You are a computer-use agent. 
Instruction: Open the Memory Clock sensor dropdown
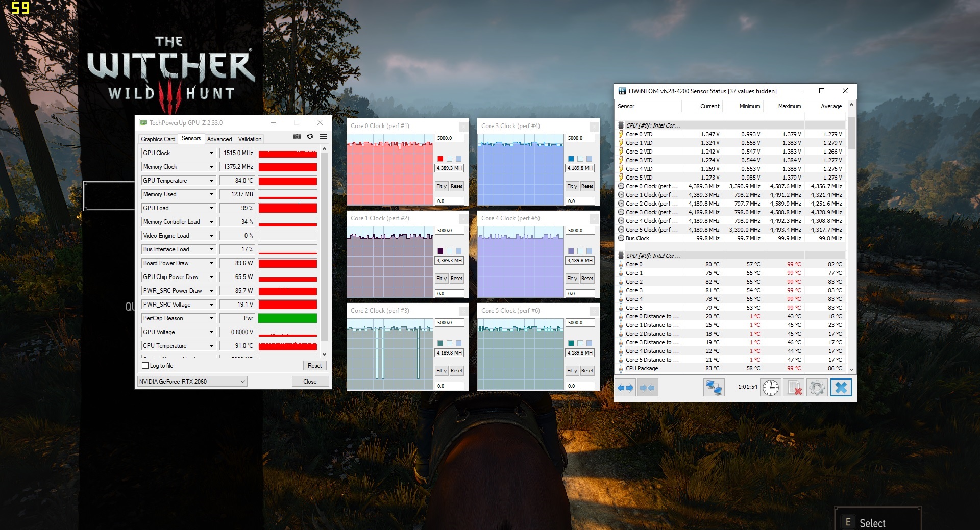211,167
